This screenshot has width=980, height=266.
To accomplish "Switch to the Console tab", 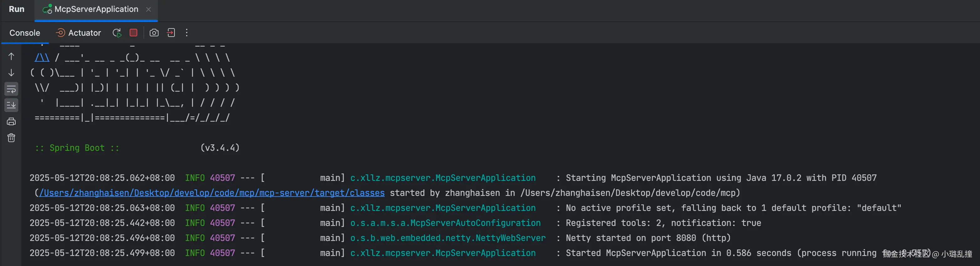I will (25, 33).
